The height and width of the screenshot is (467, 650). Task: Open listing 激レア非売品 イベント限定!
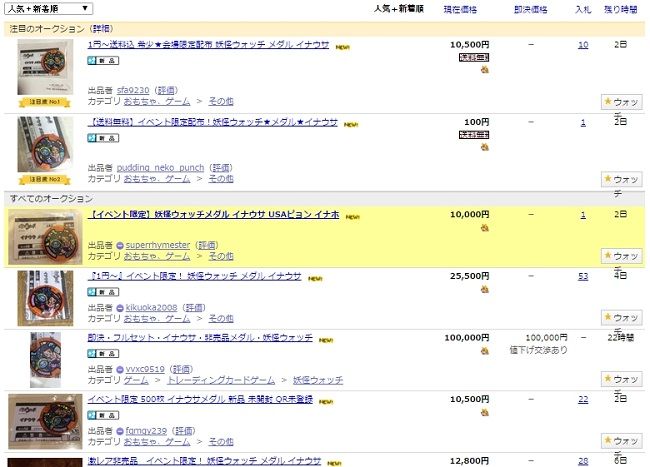pos(204,461)
